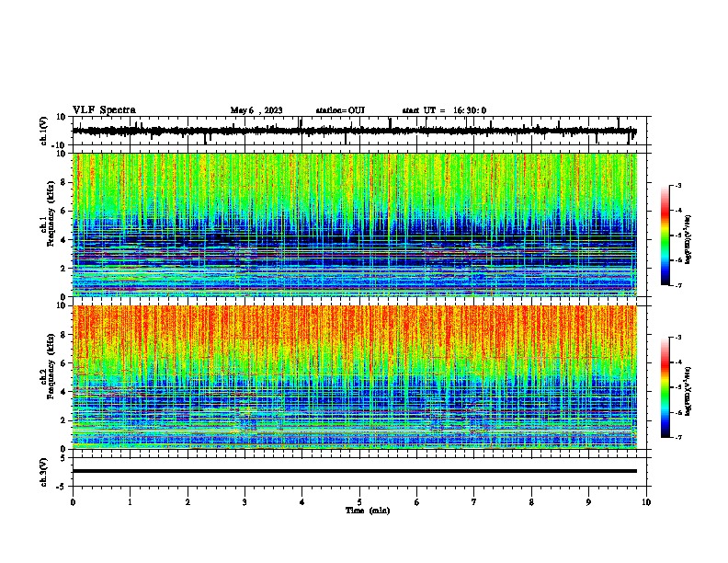Click the "2" kHz tick of ch.1 spectrogram
Image resolution: width=728 pixels, height=563 pixels.
pyautogui.click(x=63, y=269)
